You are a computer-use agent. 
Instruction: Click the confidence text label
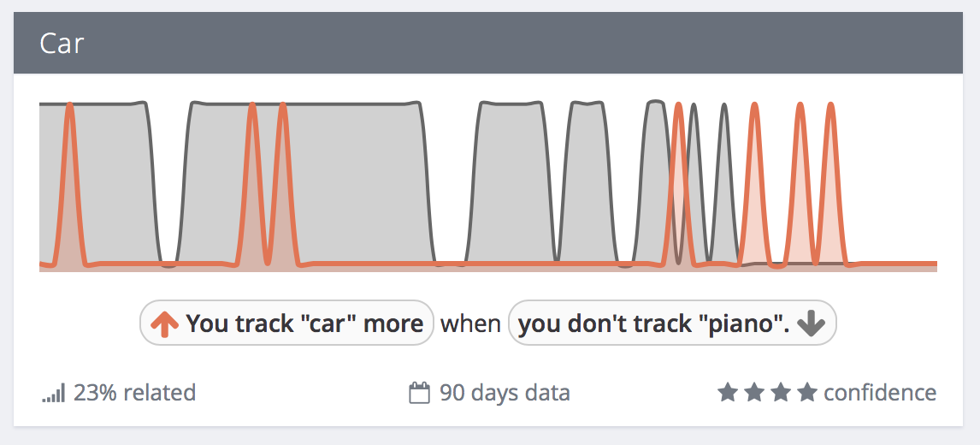[880, 393]
